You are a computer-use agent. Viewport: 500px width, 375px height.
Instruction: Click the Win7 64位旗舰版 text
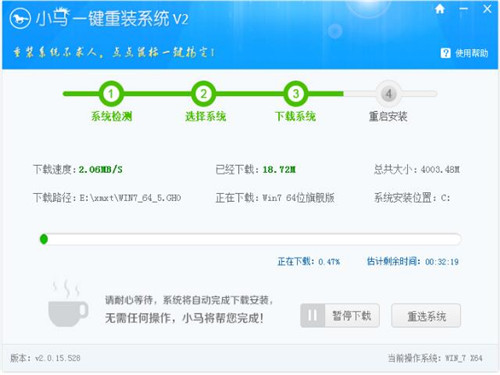click(x=298, y=198)
